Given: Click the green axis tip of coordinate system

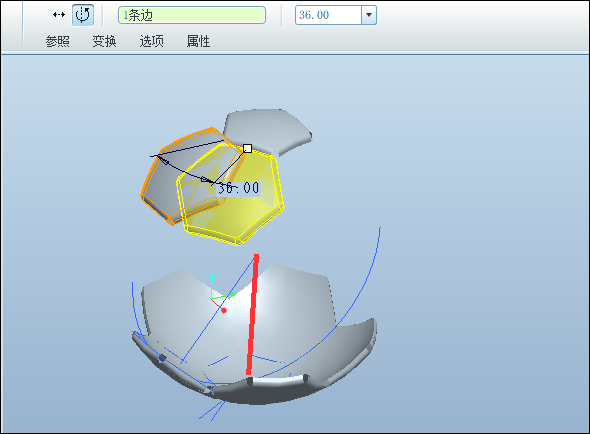Looking at the screenshot, I should click(233, 294).
